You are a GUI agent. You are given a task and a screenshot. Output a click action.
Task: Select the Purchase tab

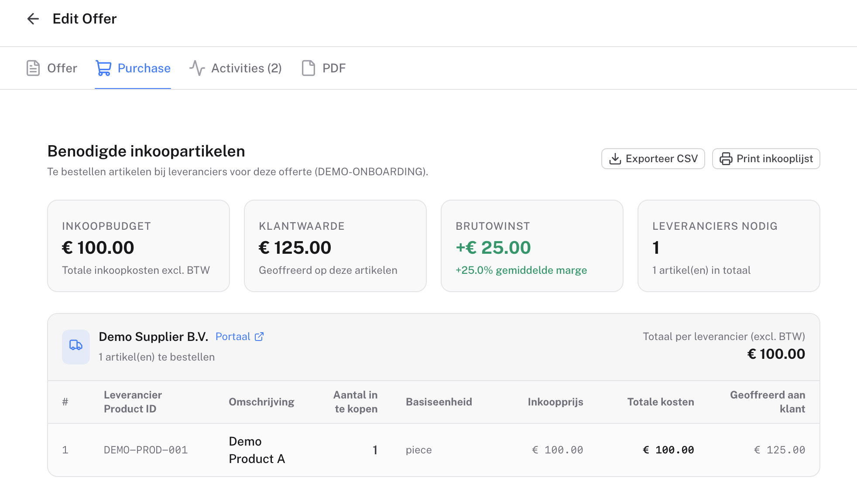pos(133,68)
